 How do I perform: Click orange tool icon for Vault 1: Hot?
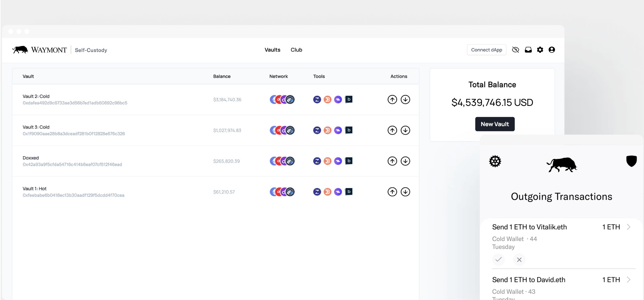(327, 192)
